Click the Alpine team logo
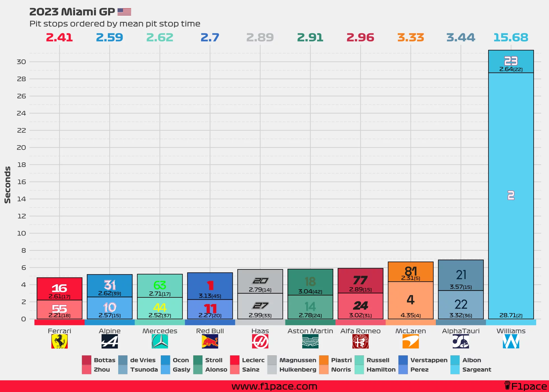This screenshot has width=549, height=392. (110, 342)
